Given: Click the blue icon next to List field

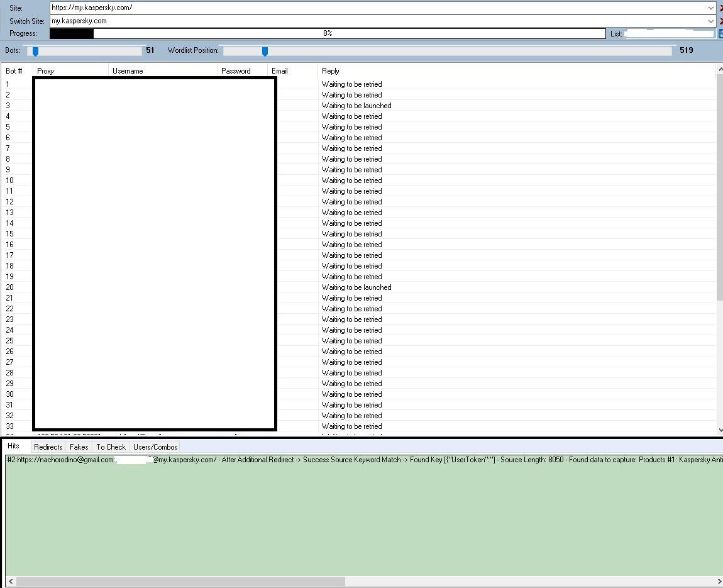Looking at the screenshot, I should tap(720, 34).
